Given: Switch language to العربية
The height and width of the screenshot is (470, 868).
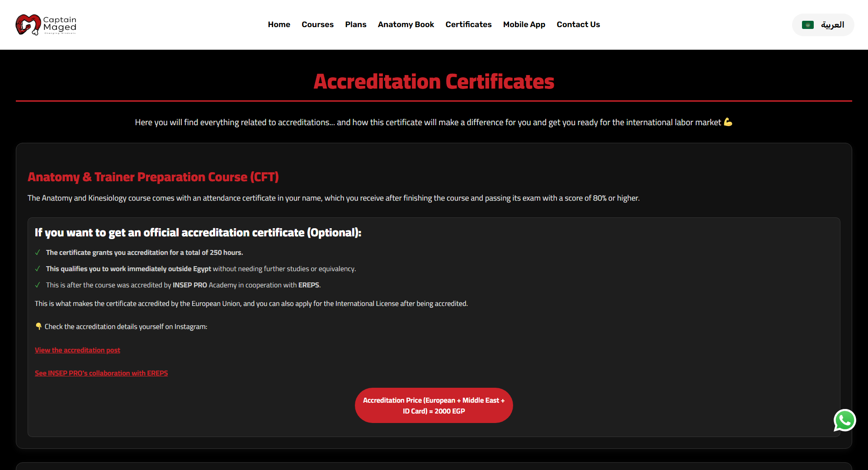Looking at the screenshot, I should coord(823,25).
